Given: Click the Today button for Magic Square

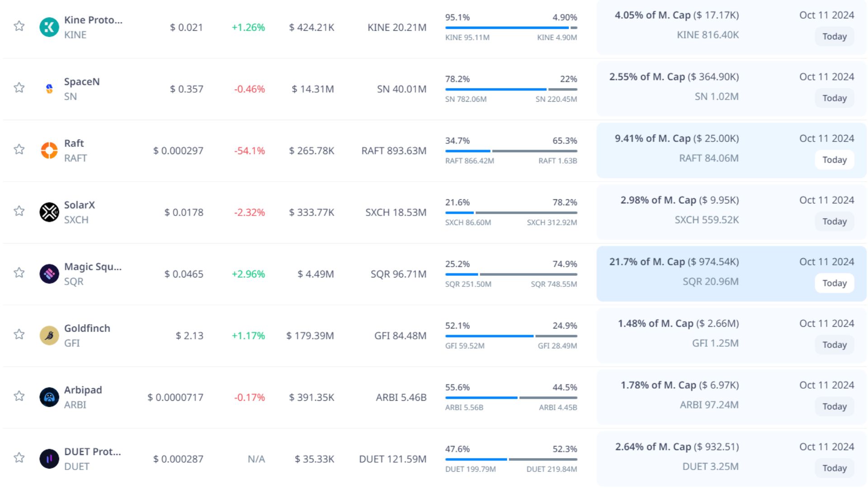Looking at the screenshot, I should pyautogui.click(x=834, y=283).
